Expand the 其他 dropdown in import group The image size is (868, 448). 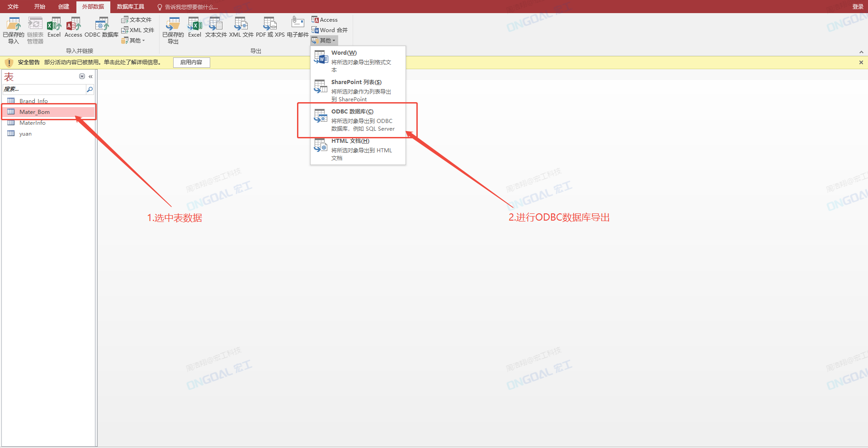click(x=133, y=41)
